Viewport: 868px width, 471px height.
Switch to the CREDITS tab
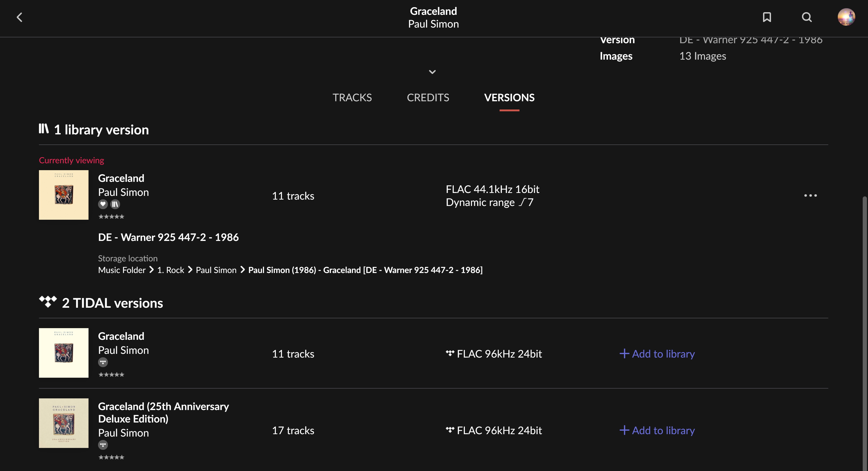tap(428, 97)
